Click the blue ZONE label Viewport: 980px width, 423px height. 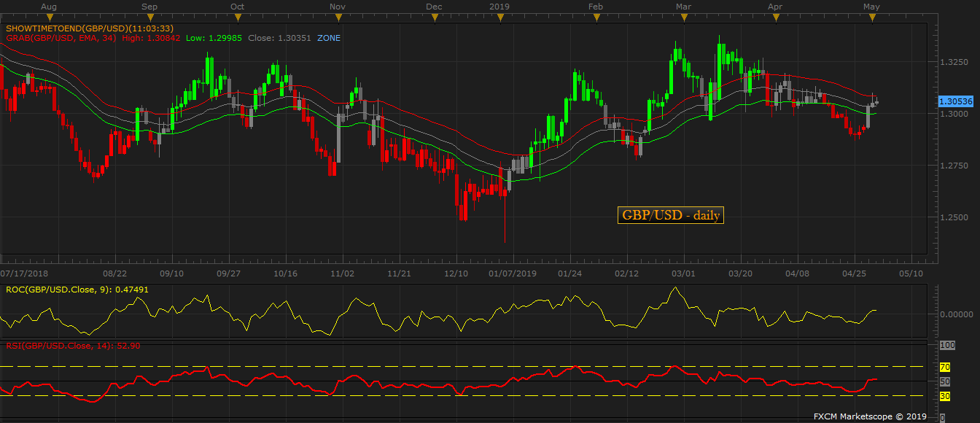pos(328,38)
